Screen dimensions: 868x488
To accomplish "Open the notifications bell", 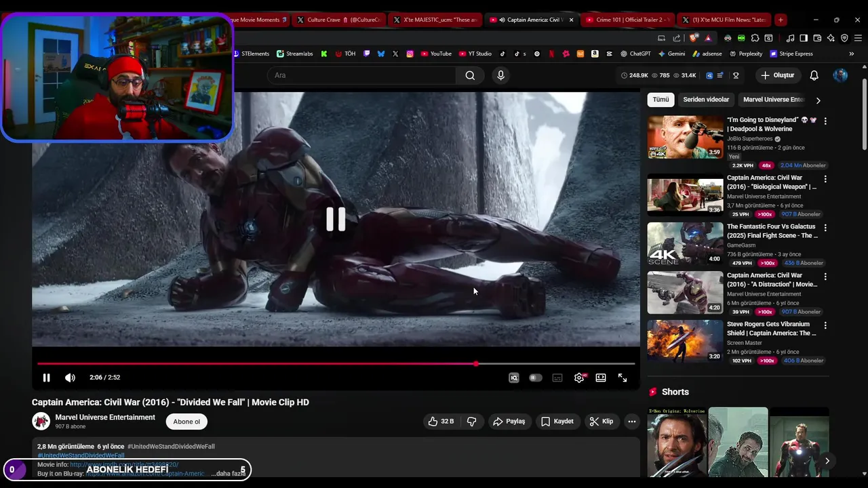I will [814, 75].
